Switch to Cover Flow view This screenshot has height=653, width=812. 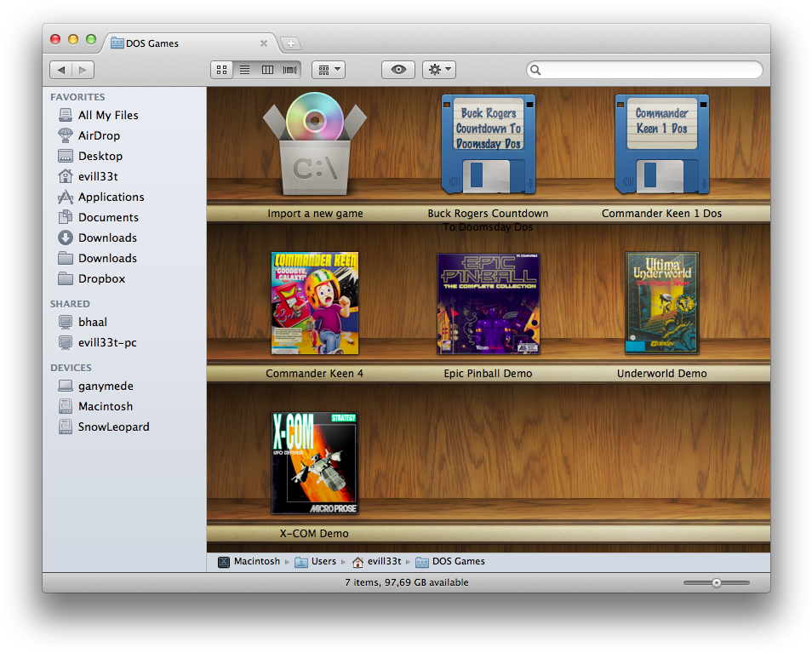290,70
